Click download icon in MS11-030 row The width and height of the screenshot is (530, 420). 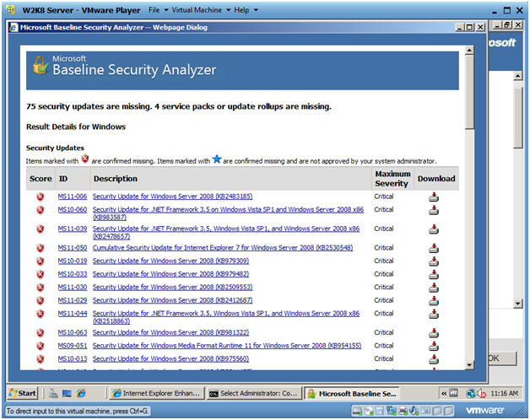click(434, 288)
